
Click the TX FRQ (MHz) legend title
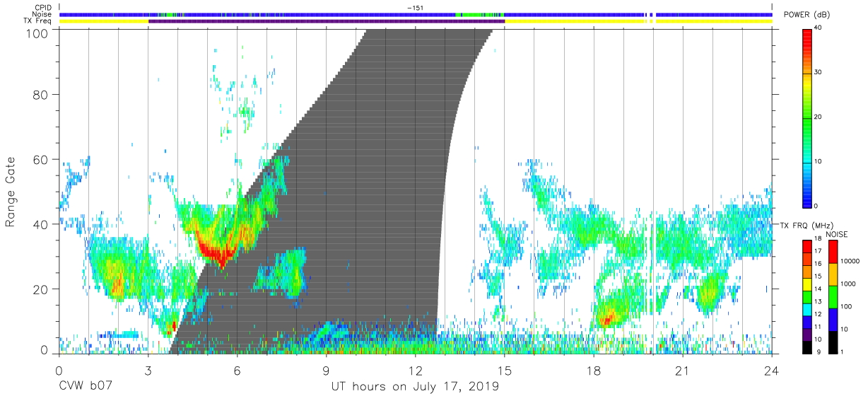[x=806, y=225]
